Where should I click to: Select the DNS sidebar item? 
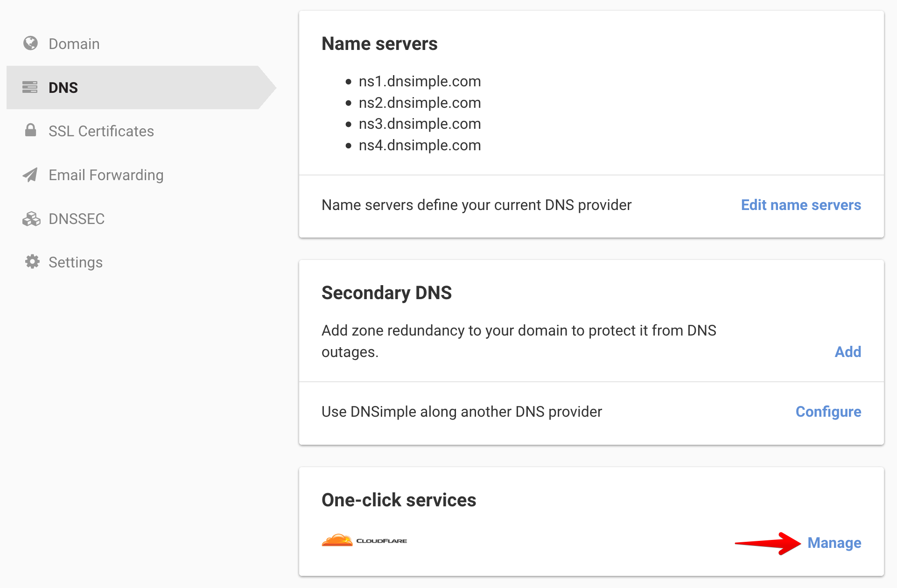point(63,88)
